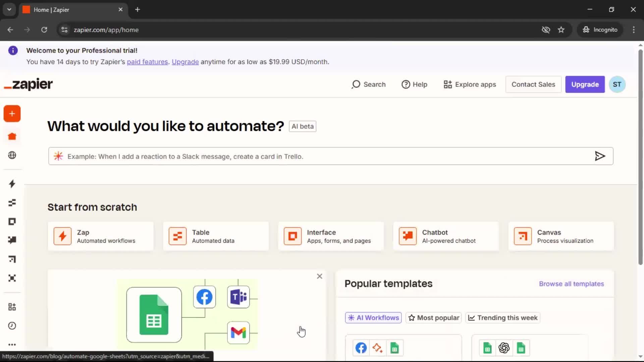644x362 pixels.
Task: Select the Trending this week filter
Action: pyautogui.click(x=503, y=318)
